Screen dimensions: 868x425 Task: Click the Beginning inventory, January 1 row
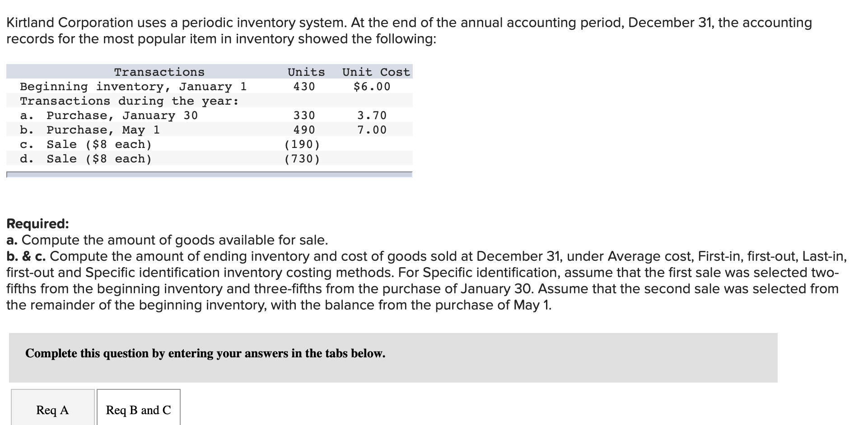click(x=133, y=86)
